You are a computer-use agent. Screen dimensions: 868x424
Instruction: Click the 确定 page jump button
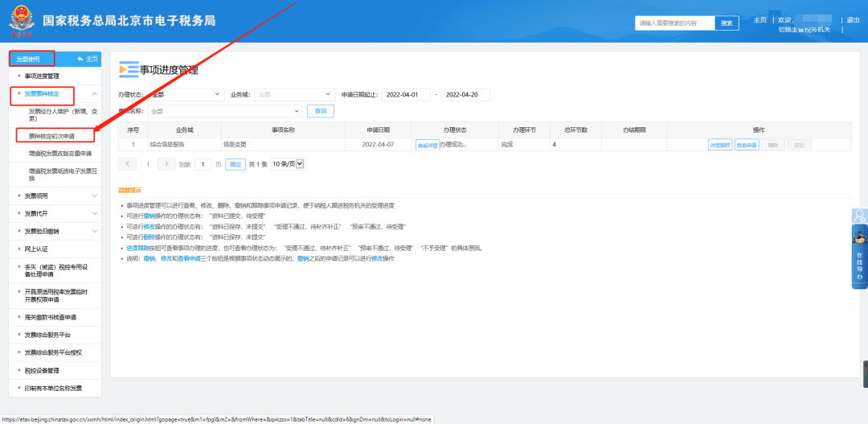click(235, 164)
